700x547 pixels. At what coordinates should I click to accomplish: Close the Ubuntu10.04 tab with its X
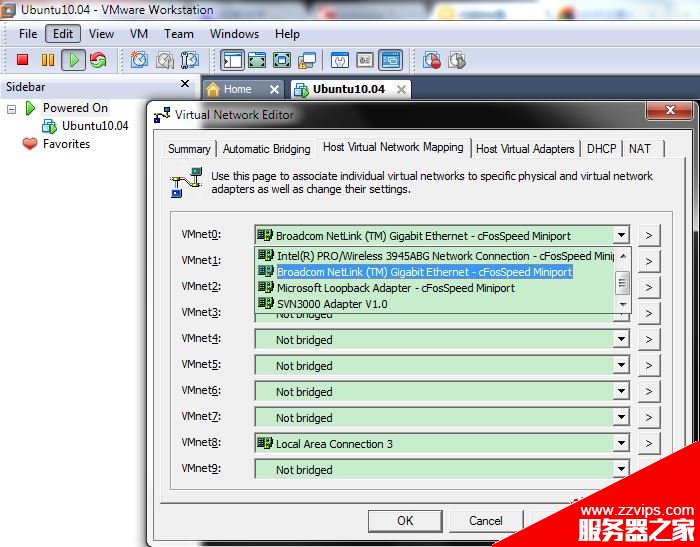coord(401,89)
